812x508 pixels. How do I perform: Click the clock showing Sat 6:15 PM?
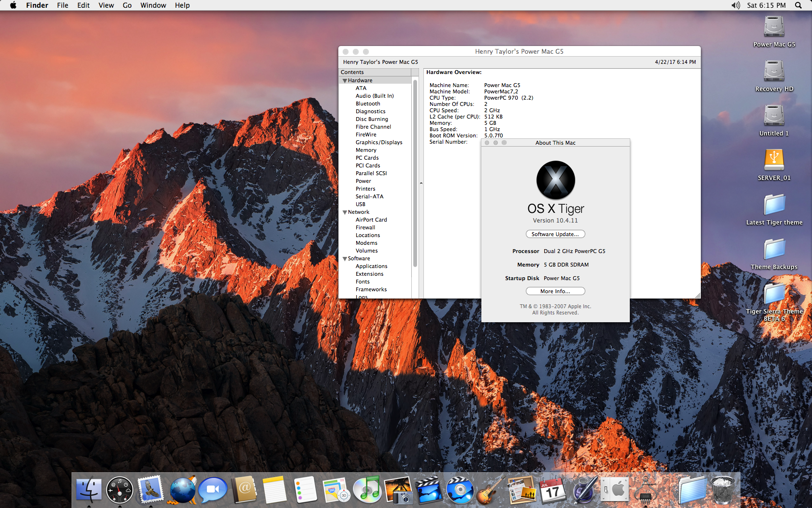point(766,5)
